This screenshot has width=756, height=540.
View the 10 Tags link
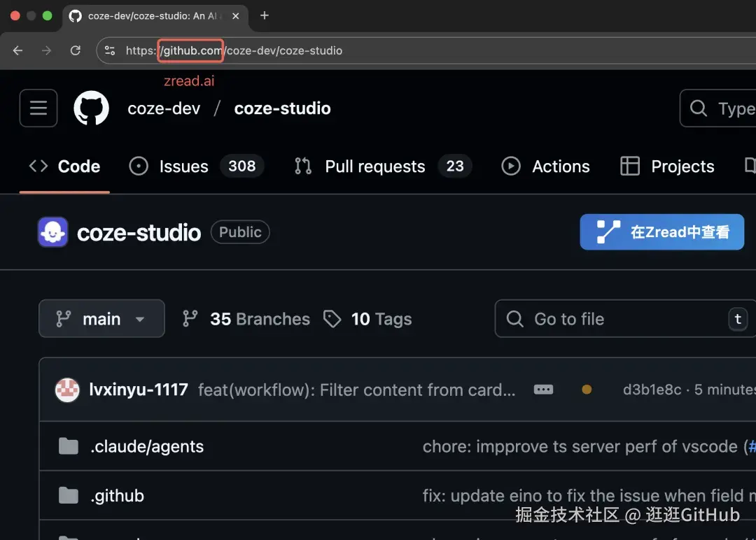click(368, 319)
